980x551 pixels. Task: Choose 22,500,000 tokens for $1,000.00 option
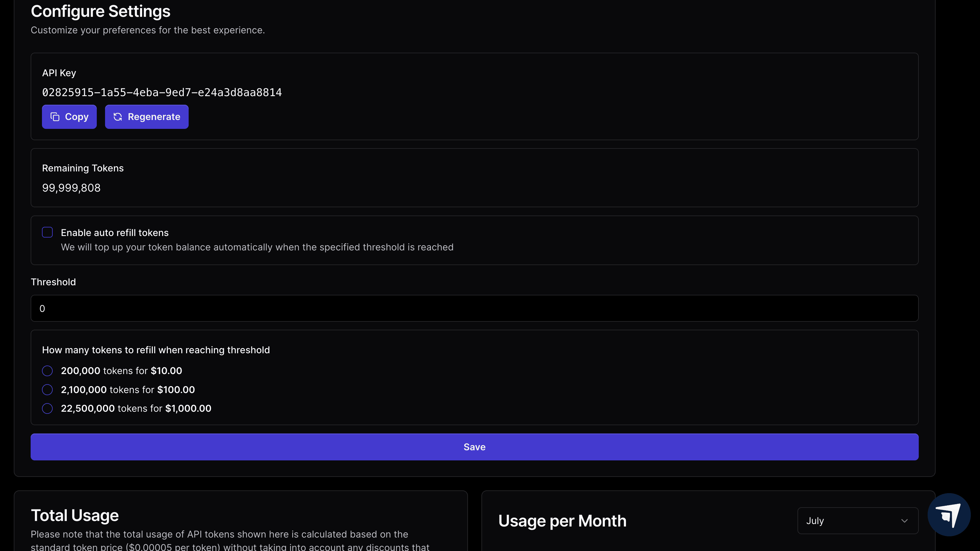(x=47, y=408)
